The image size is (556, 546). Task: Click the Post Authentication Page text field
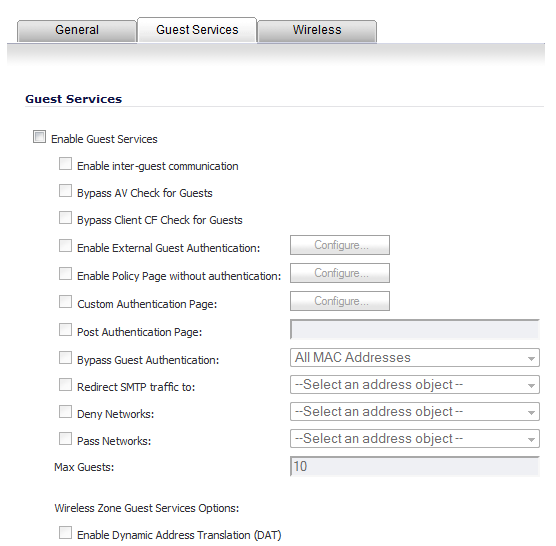415,329
